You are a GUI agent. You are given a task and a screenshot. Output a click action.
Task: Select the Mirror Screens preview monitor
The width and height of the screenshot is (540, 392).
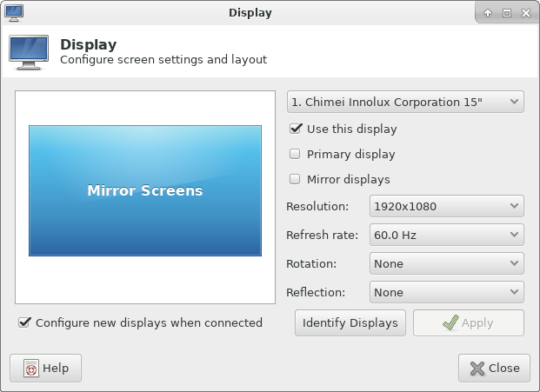(144, 190)
